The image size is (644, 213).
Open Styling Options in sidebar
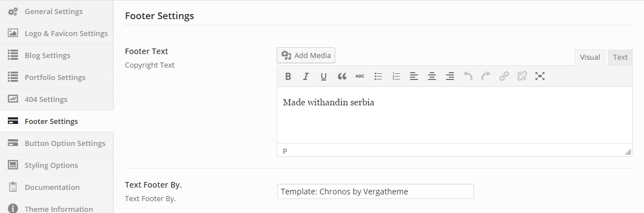(57, 165)
